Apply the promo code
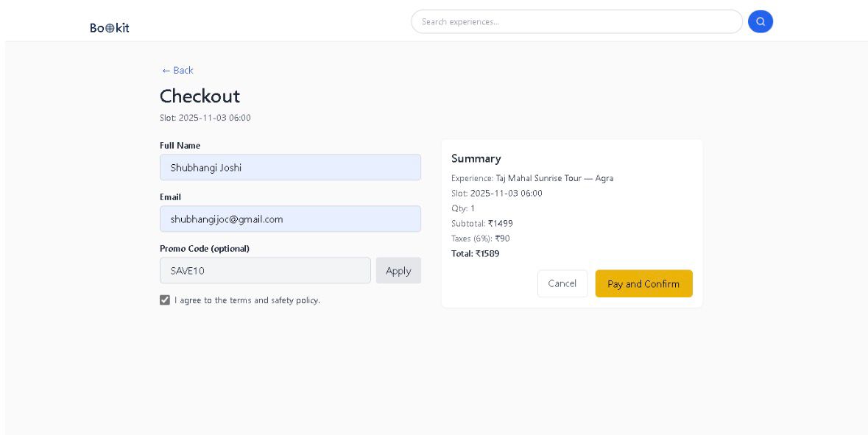This screenshot has width=868, height=435. click(398, 270)
